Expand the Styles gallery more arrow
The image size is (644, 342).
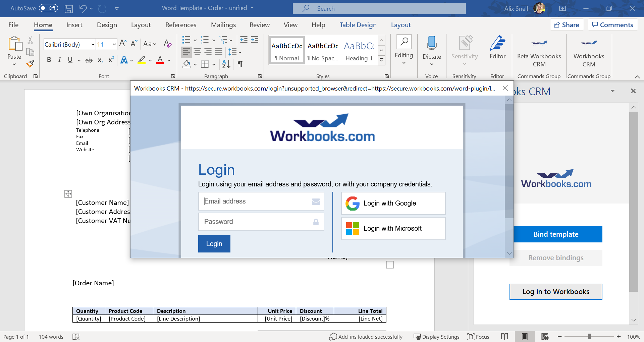point(381,60)
